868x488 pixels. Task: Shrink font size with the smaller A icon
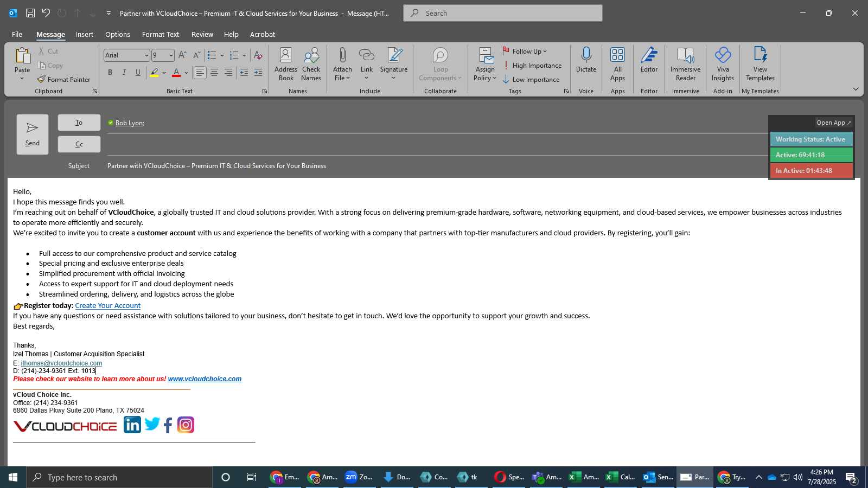(196, 55)
